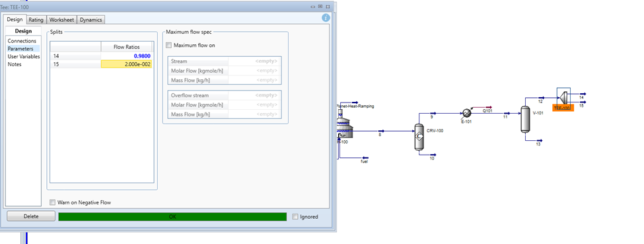Enable the Maximum flow on checkbox

[x=169, y=45]
